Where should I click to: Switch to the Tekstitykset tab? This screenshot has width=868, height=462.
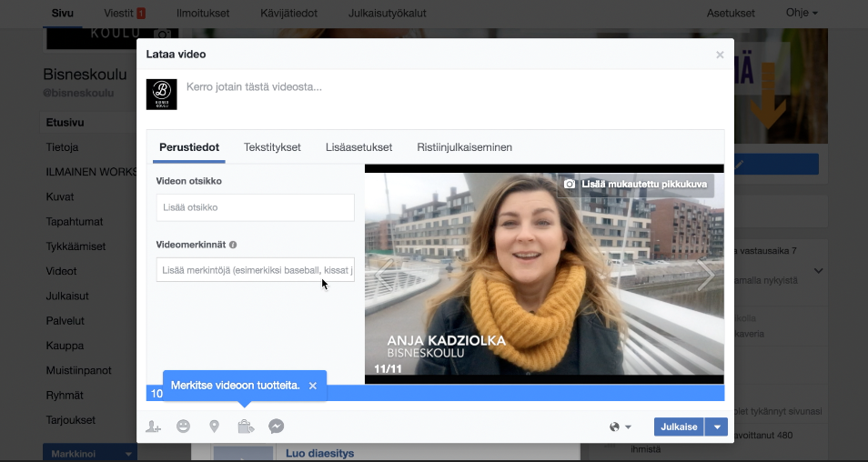(272, 147)
